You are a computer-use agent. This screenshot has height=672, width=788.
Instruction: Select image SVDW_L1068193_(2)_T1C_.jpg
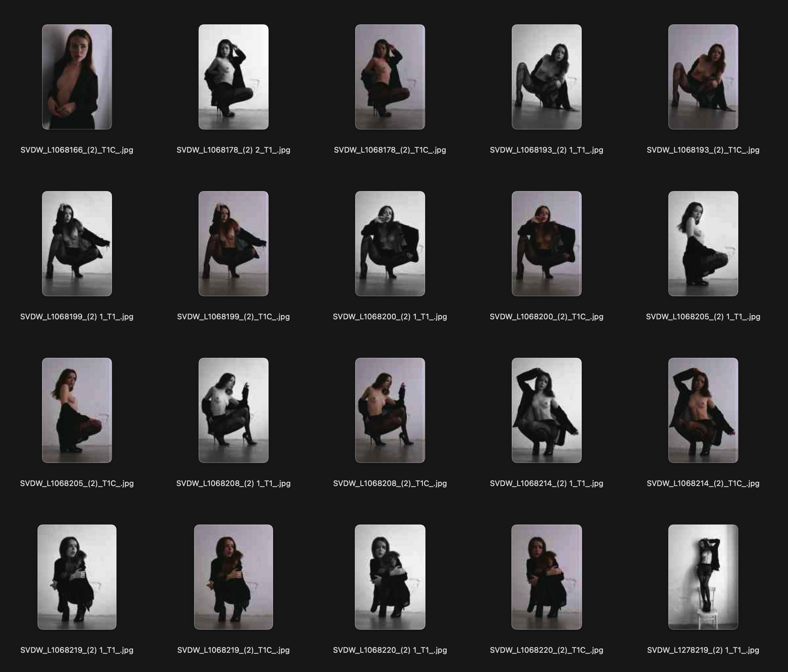703,76
